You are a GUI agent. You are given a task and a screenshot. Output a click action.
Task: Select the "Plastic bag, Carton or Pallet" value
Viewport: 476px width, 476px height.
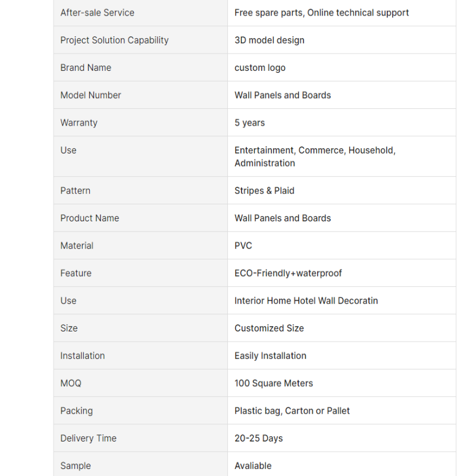click(292, 411)
